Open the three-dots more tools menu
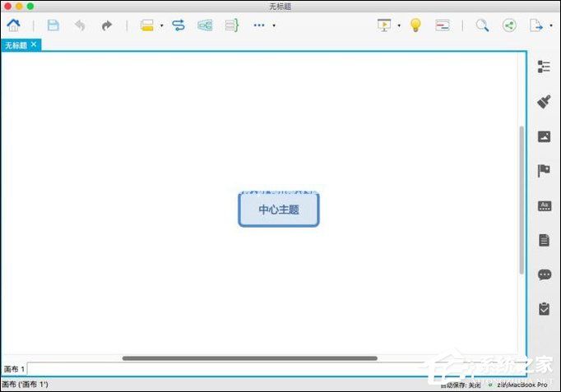 click(259, 25)
